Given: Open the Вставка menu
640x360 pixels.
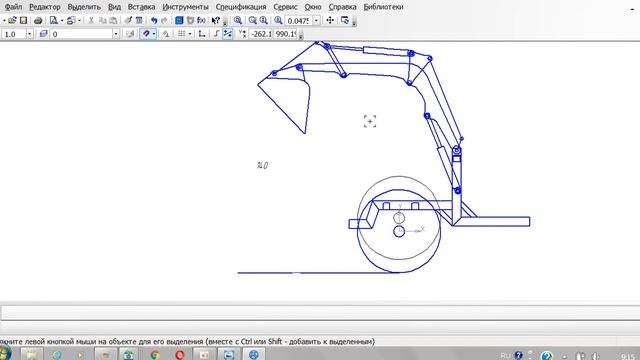Looking at the screenshot, I should click(141, 7).
